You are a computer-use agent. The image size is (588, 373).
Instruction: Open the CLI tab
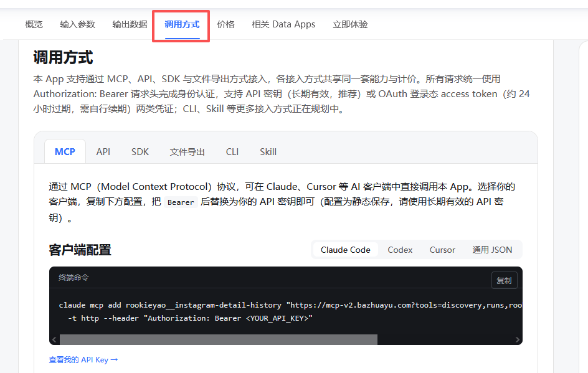click(232, 151)
